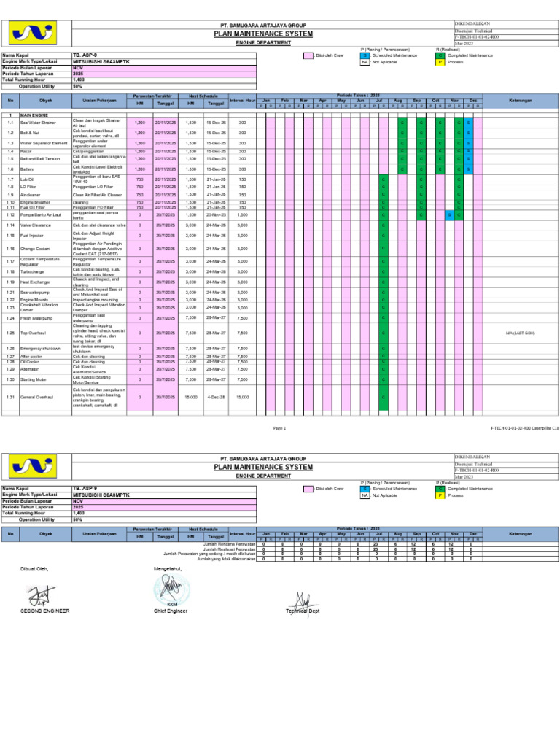This screenshot has height=747, width=560.
Task: Click the Chief Engineer stamp and signature
Action: click(171, 589)
